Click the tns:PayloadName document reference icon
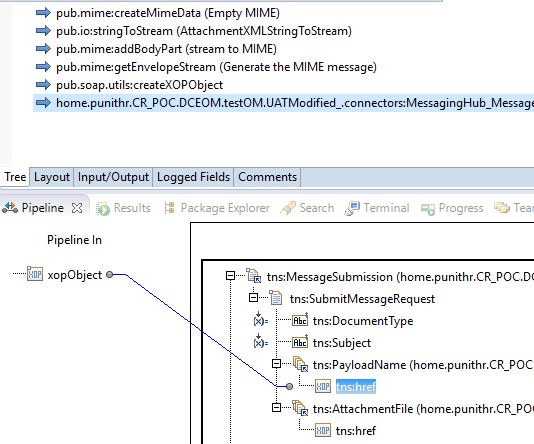This screenshot has width=534, height=444. pyautogui.click(x=301, y=364)
